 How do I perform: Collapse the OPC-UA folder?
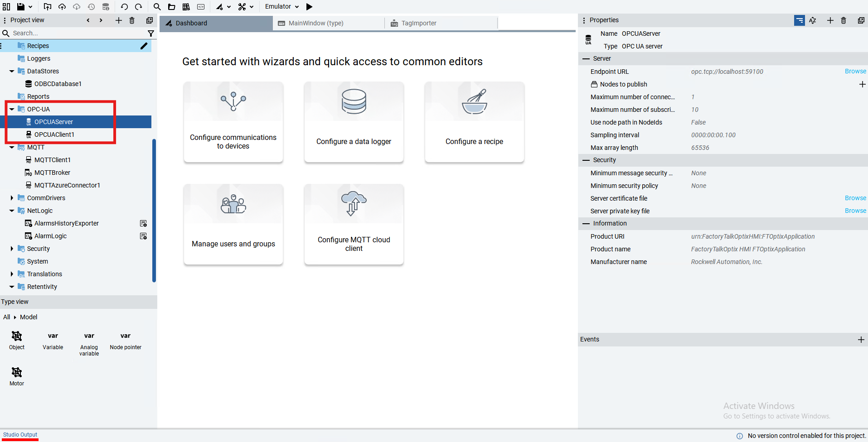[x=12, y=109]
